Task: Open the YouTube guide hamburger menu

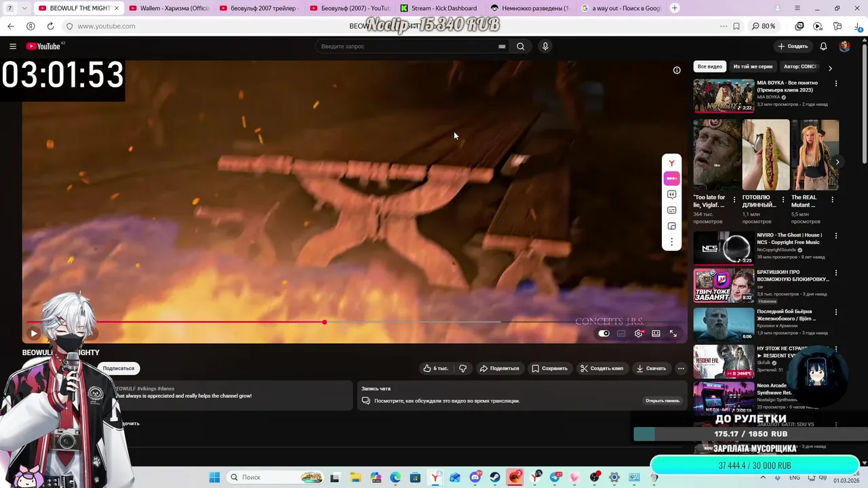Action: 12,46
